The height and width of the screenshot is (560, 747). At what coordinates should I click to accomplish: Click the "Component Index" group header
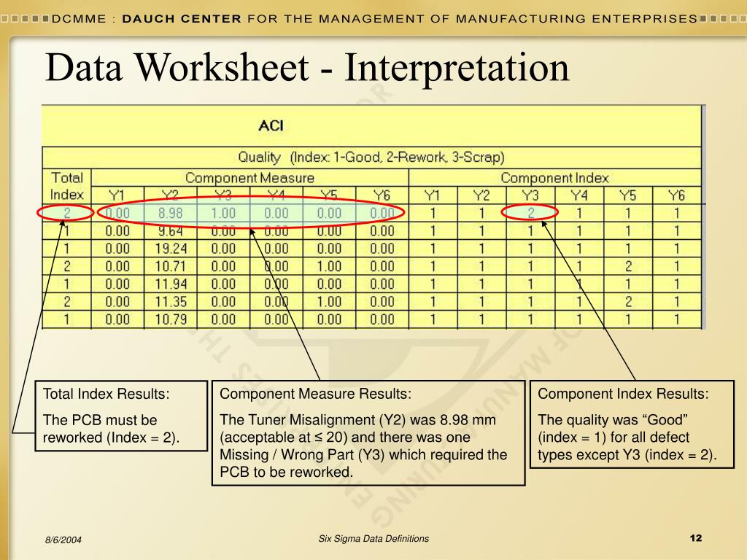click(x=554, y=178)
